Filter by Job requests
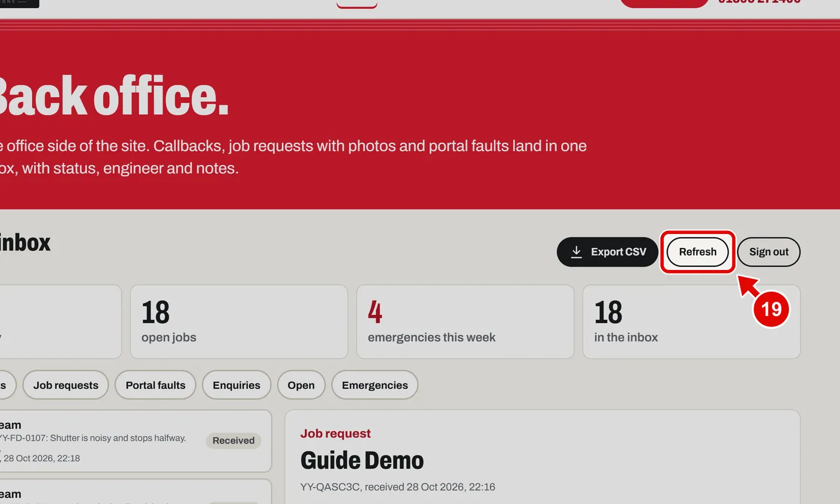 66,385
